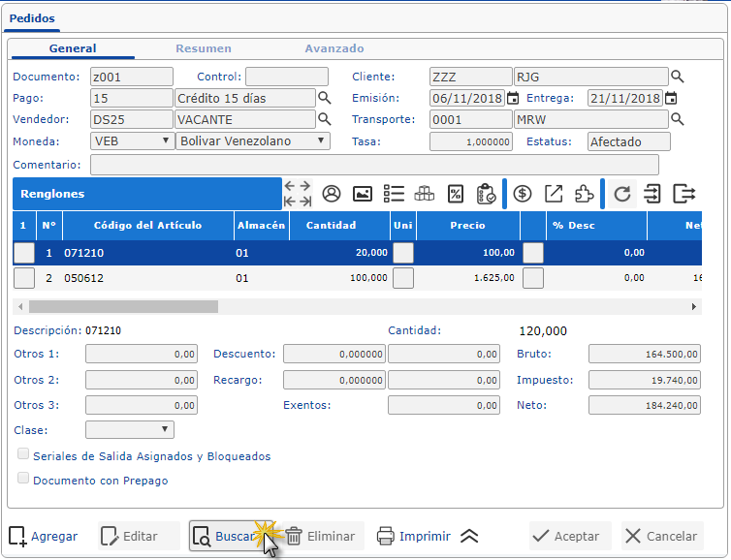Click the Imprimir button

(414, 536)
